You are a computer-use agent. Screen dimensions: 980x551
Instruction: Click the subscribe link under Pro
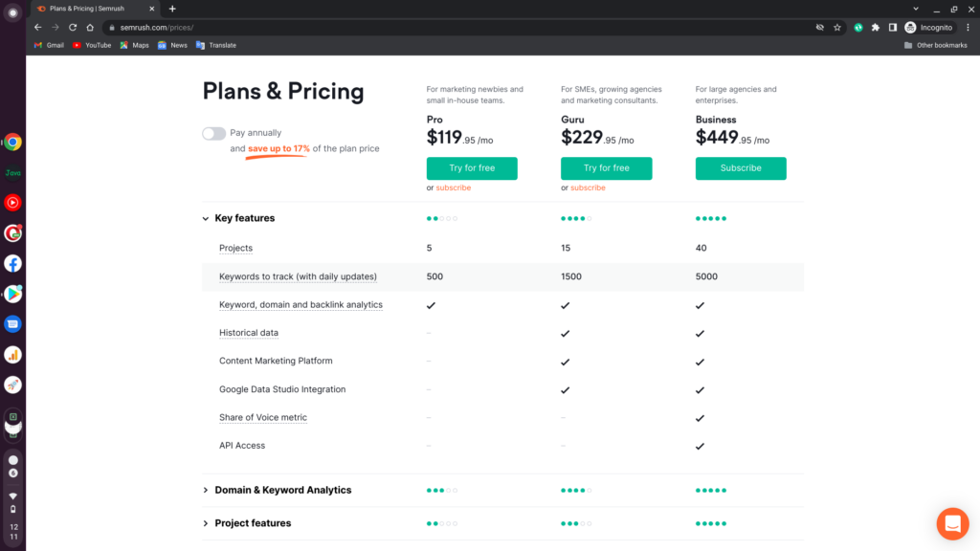[453, 187]
